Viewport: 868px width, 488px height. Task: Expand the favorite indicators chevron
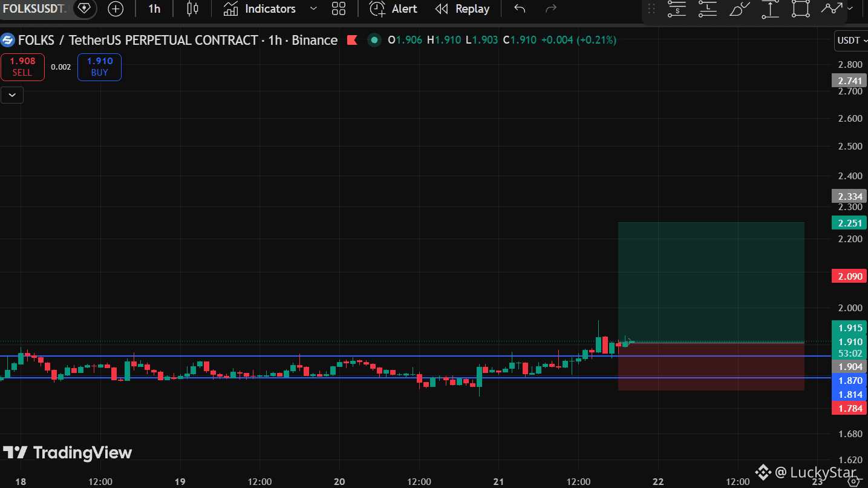point(313,8)
